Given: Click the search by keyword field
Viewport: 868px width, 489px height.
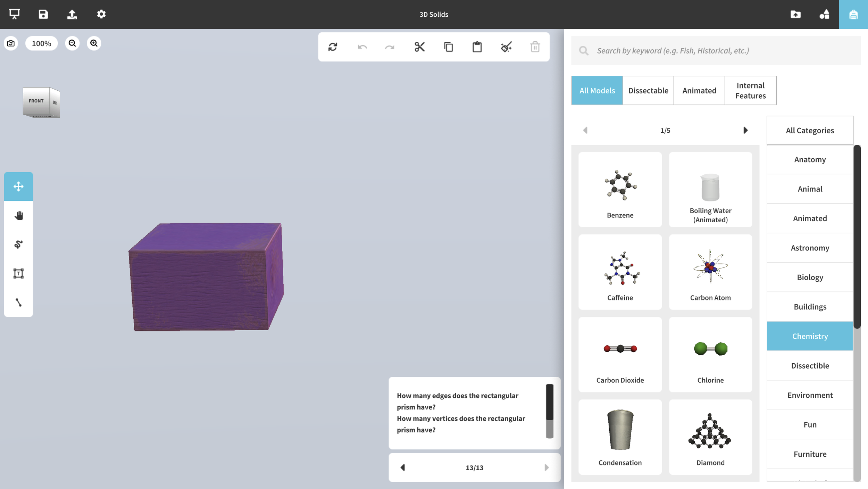Looking at the screenshot, I should (x=716, y=51).
